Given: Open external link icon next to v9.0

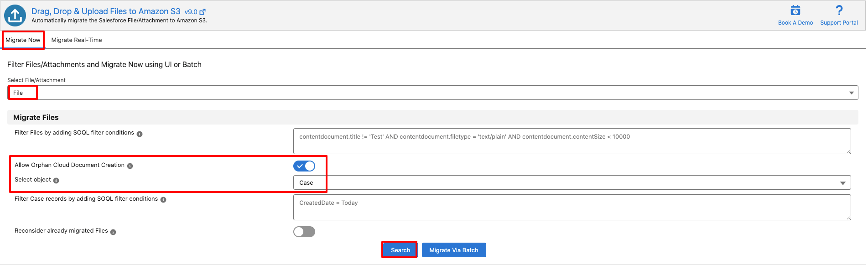Looking at the screenshot, I should click(x=203, y=12).
